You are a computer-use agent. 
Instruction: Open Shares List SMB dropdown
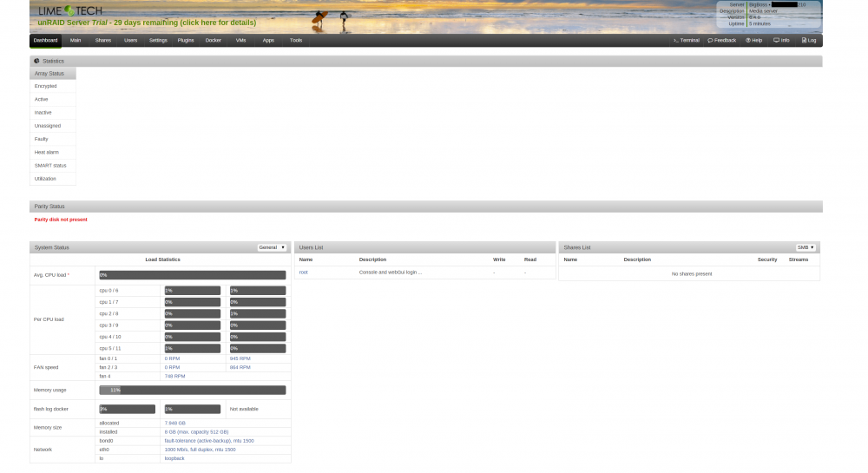coord(806,247)
